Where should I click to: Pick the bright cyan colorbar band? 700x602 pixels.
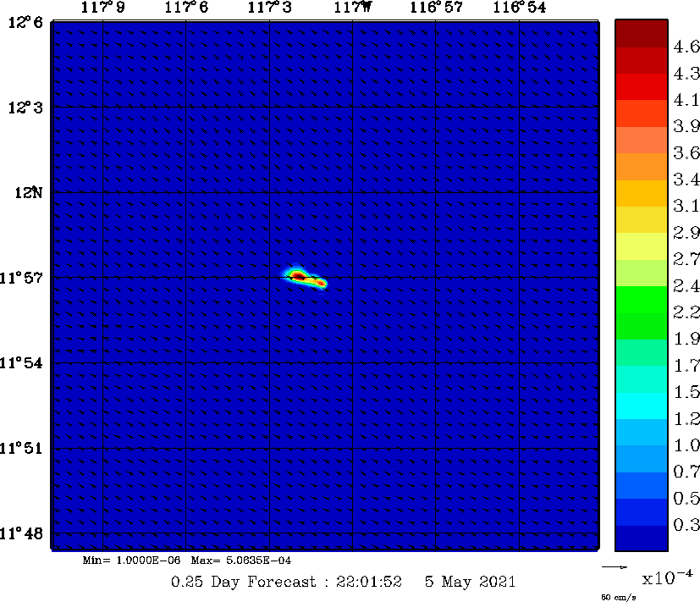tap(641, 406)
